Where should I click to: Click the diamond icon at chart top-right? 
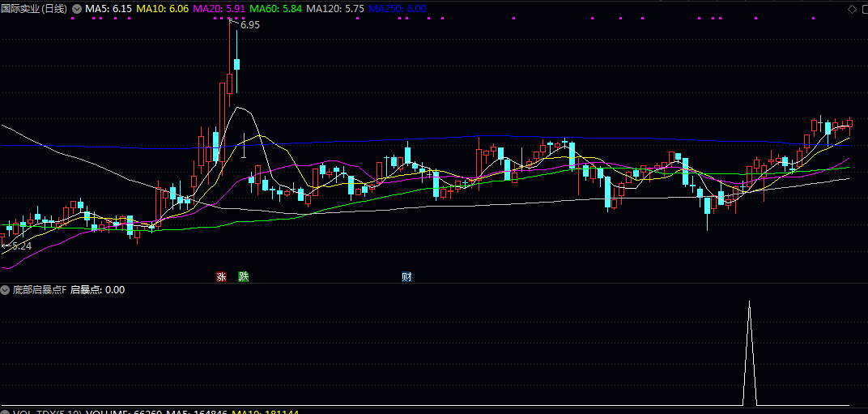(852, 10)
